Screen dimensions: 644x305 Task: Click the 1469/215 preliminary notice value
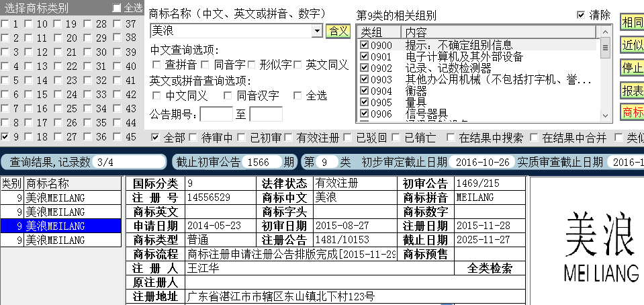[x=478, y=183]
